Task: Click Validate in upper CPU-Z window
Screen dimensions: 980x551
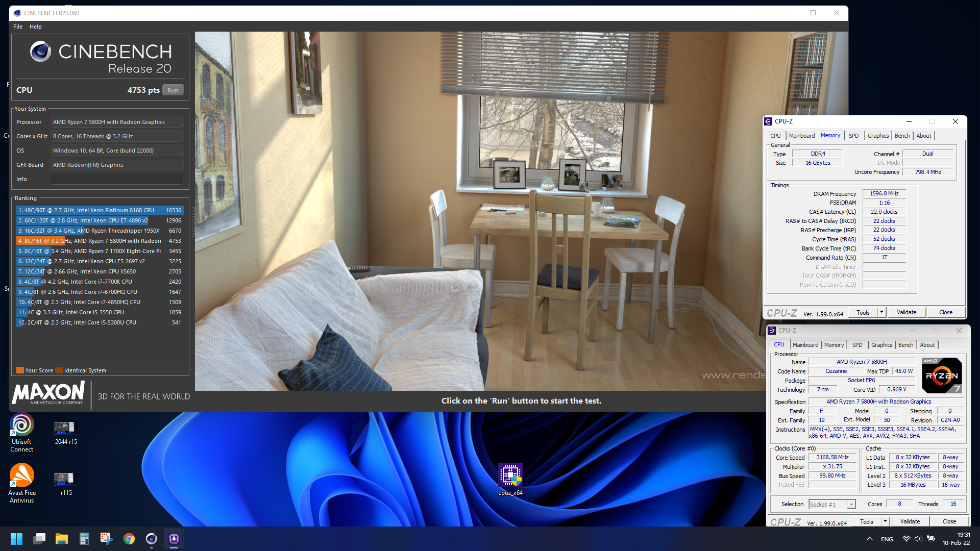Action: [x=906, y=313]
